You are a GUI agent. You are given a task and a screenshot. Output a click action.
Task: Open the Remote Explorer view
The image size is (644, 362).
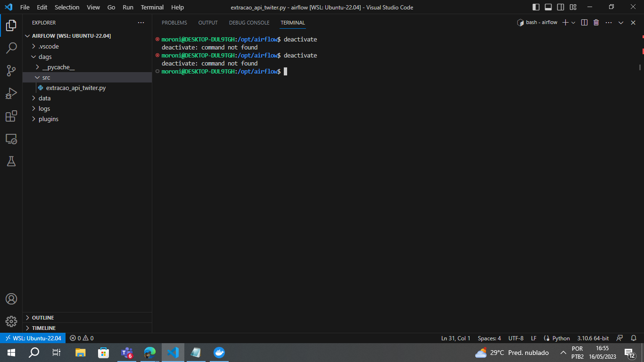11,139
